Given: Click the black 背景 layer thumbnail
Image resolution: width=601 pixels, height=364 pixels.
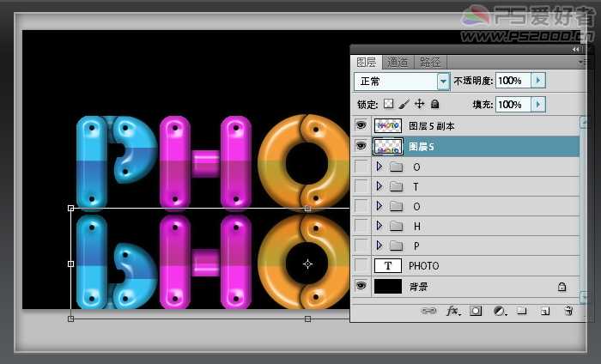Looking at the screenshot, I should (388, 286).
